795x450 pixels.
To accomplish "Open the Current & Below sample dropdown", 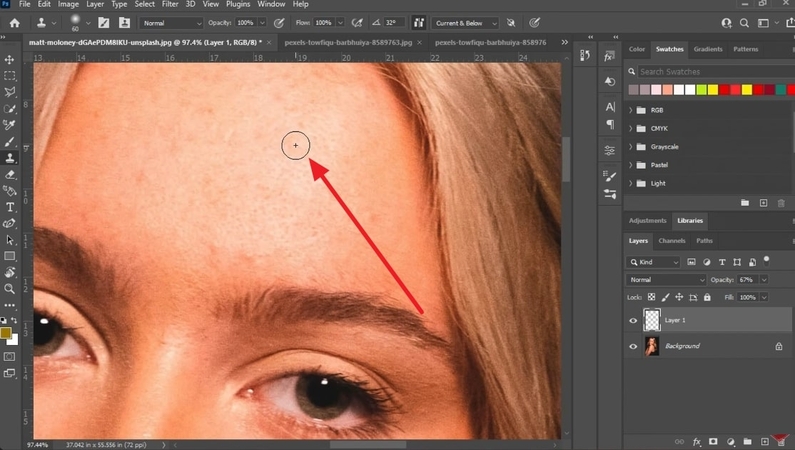I will (464, 22).
